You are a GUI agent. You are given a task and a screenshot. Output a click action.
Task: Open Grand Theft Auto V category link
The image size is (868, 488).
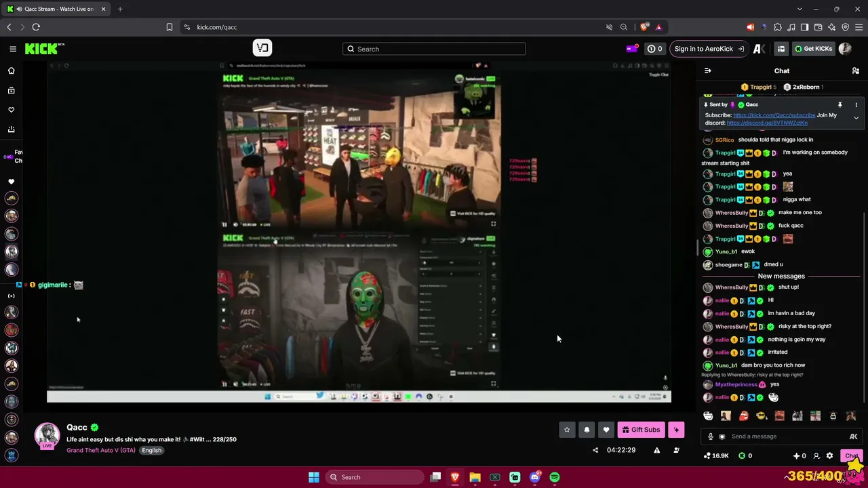(101, 451)
